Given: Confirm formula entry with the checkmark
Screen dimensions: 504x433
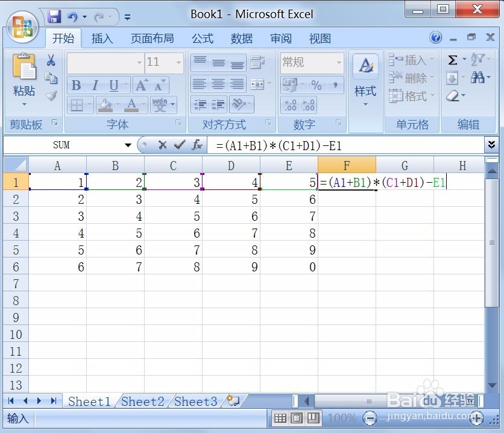Looking at the screenshot, I should pos(180,145).
